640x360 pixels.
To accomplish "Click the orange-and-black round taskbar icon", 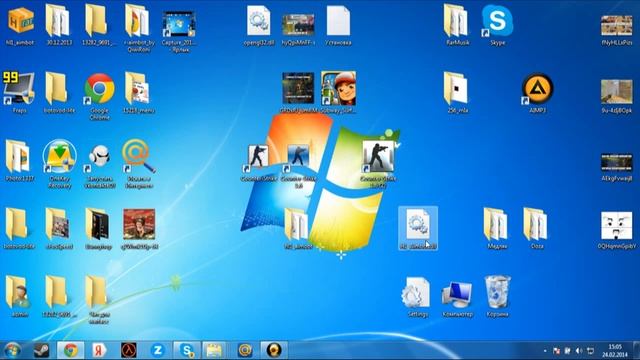I will click(274, 351).
